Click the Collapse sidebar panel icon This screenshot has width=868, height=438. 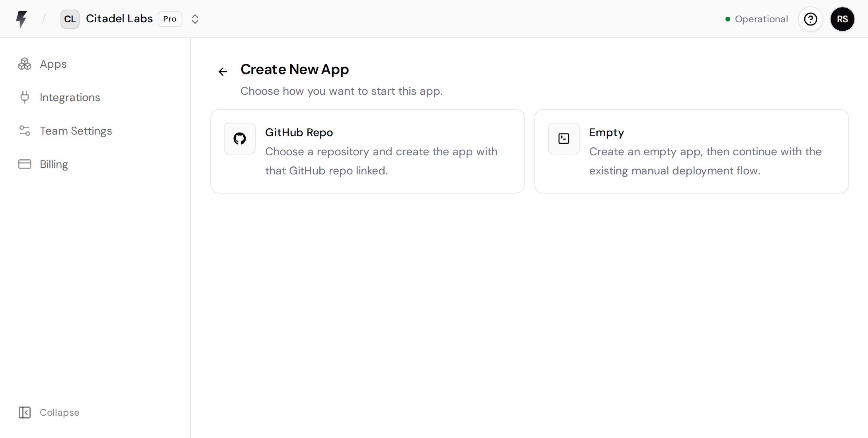(25, 413)
